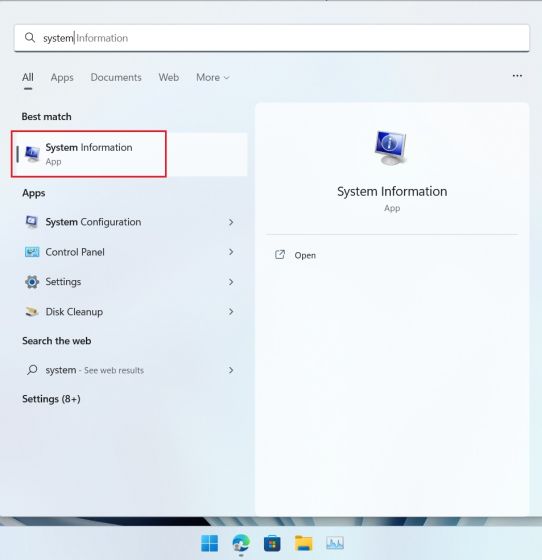Open the Windows Start button on taskbar
Viewport: 542px width, 560px height.
[x=210, y=543]
